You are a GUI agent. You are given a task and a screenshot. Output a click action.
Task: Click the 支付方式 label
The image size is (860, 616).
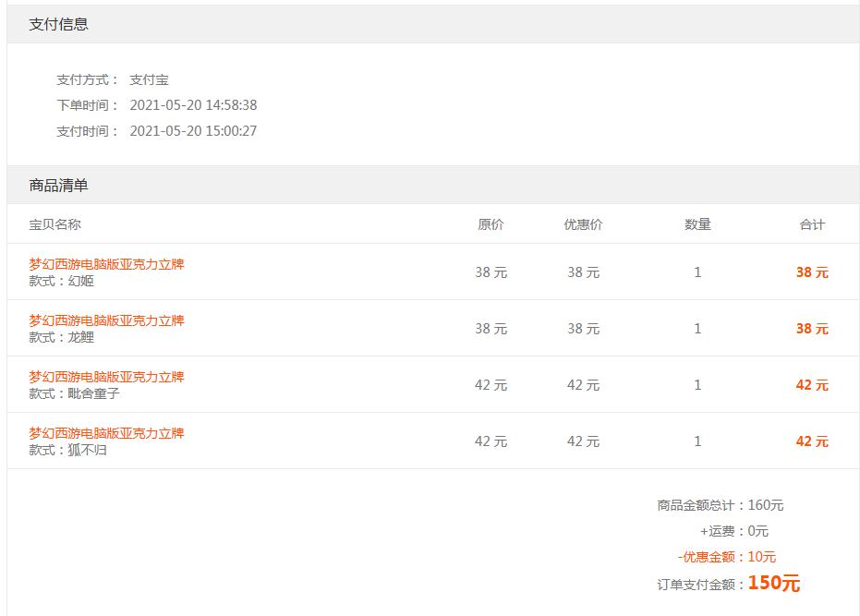pos(88,79)
